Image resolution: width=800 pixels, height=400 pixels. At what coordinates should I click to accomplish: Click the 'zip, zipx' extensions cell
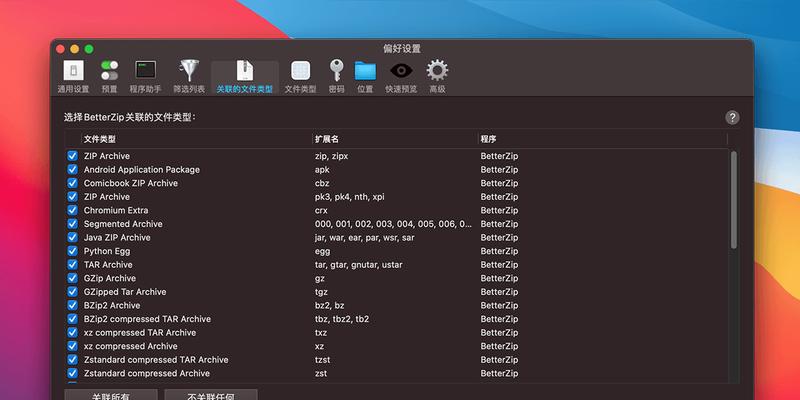coord(331,156)
